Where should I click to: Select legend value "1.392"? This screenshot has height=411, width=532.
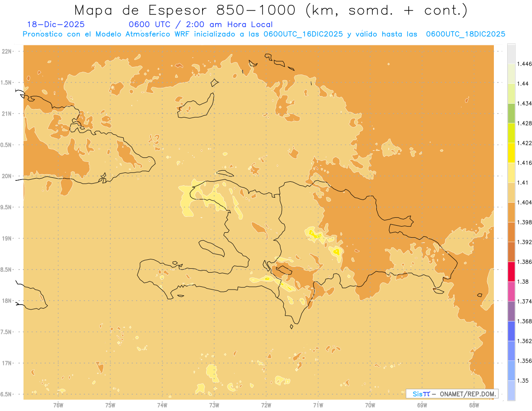tap(524, 242)
